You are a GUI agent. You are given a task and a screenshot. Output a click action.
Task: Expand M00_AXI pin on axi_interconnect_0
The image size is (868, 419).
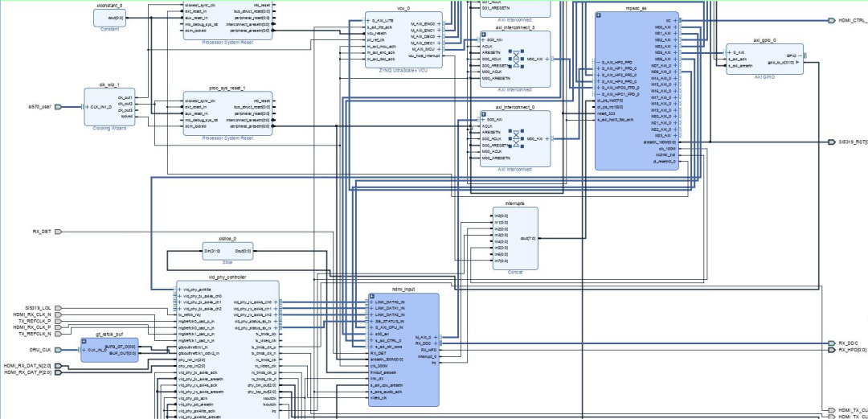tap(547, 138)
